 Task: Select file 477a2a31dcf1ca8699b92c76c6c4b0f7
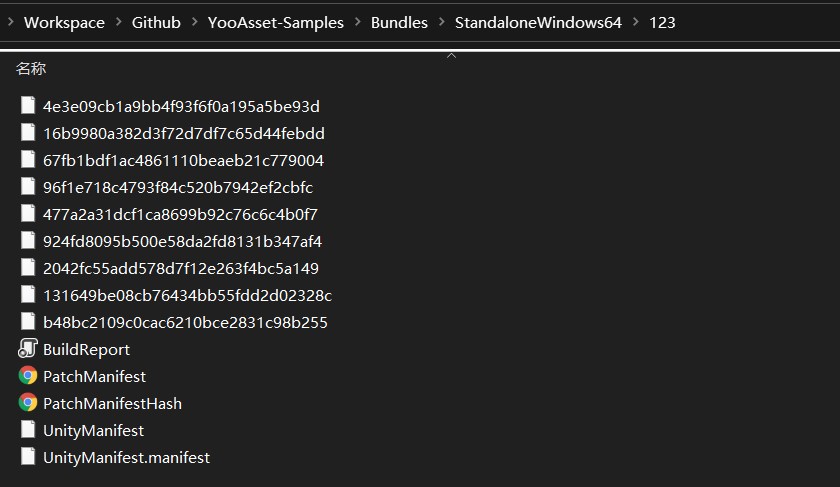pyautogui.click(x=181, y=214)
